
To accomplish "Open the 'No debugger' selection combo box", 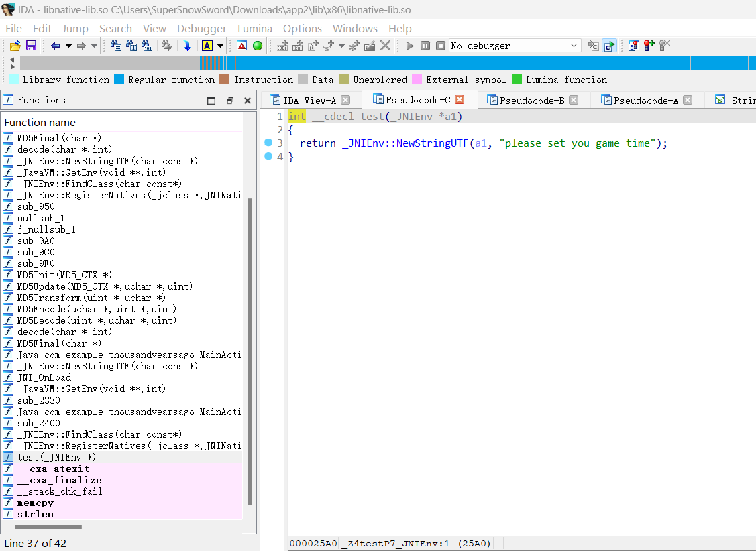I will [515, 46].
